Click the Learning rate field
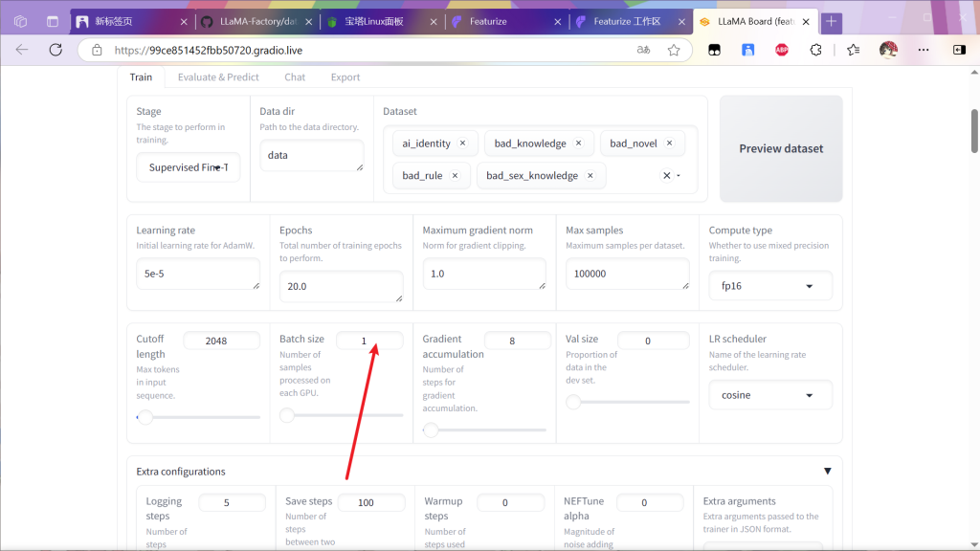This screenshot has height=551, width=980. (x=197, y=274)
